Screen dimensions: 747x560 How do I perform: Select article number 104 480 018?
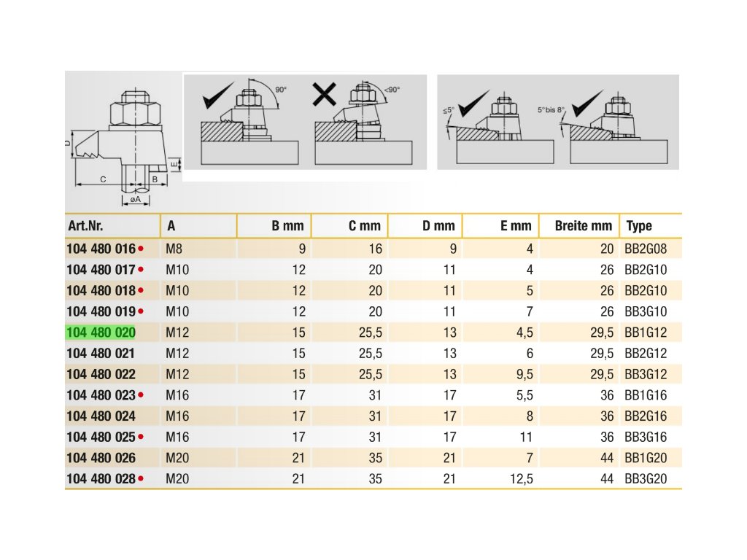tap(101, 290)
